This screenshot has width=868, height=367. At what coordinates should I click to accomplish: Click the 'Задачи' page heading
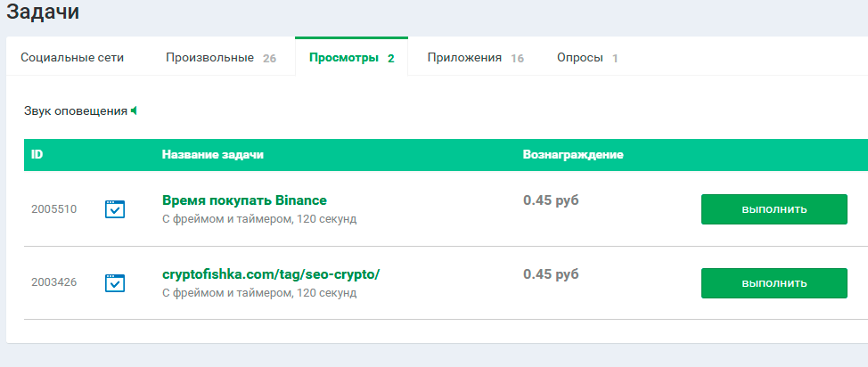[42, 12]
